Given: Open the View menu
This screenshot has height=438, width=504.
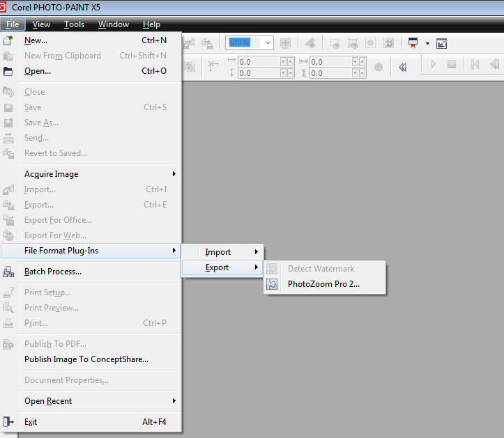Looking at the screenshot, I should click(x=41, y=24).
